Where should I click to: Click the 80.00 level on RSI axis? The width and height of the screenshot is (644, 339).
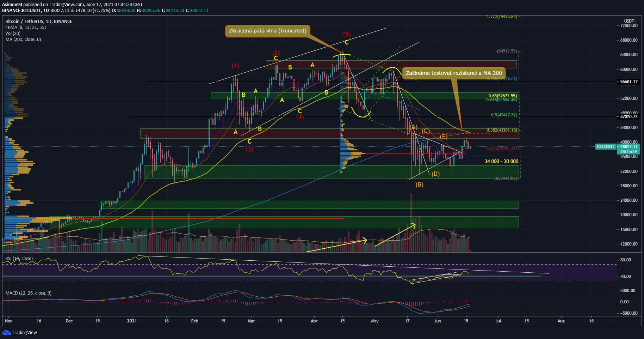point(625,260)
